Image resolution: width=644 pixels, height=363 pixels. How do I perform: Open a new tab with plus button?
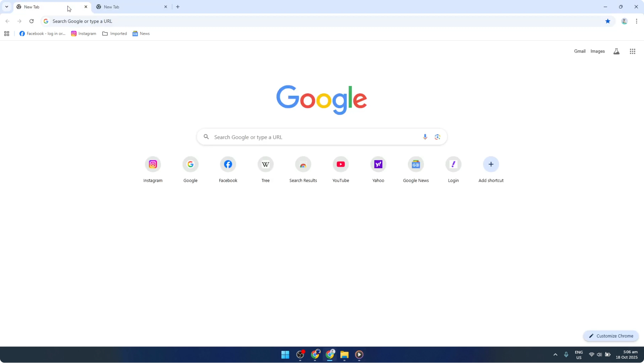pyautogui.click(x=178, y=7)
